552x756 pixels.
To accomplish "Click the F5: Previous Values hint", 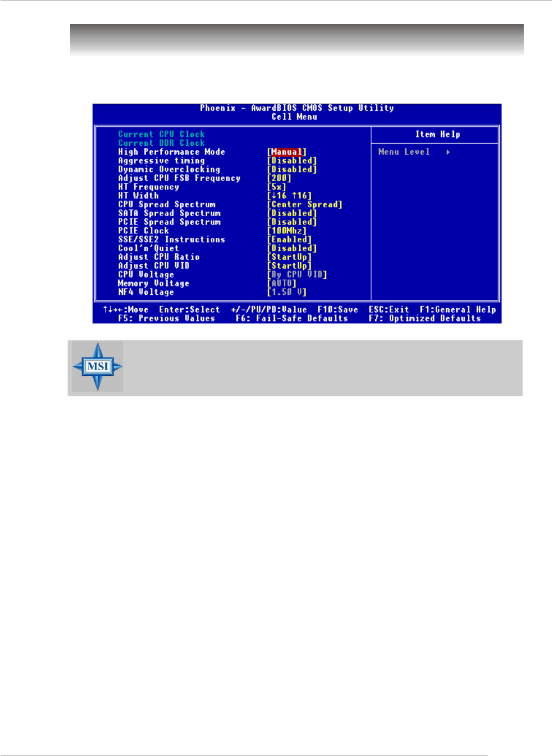I will [166, 319].
